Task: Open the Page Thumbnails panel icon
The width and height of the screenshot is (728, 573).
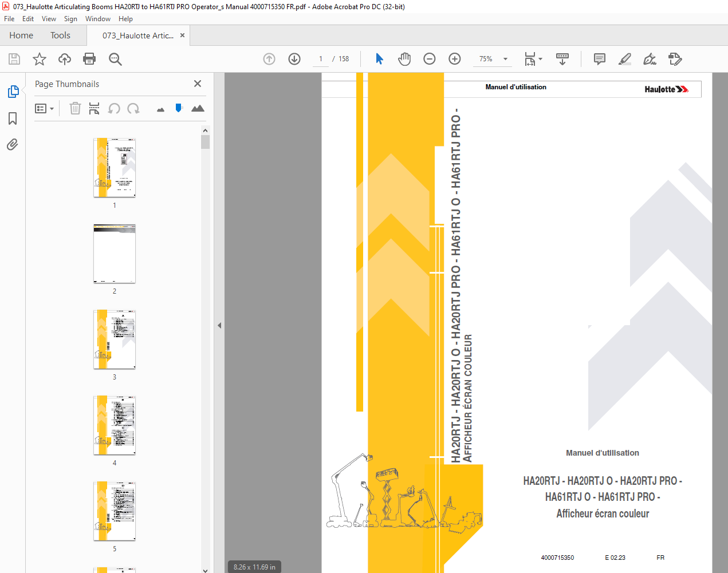Action: pyautogui.click(x=13, y=92)
